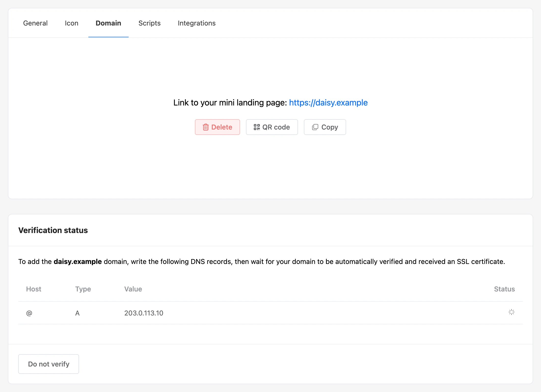Click the Do not verify button
The image size is (541, 392).
point(49,364)
